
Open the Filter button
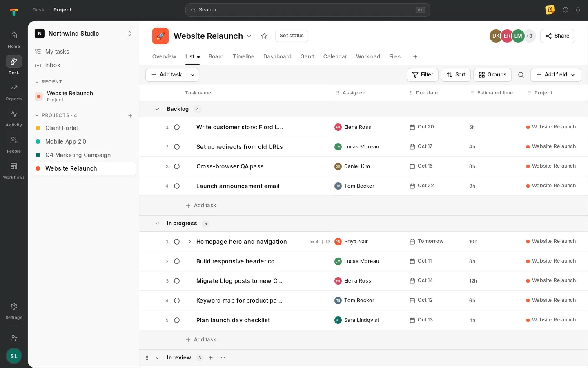(423, 75)
